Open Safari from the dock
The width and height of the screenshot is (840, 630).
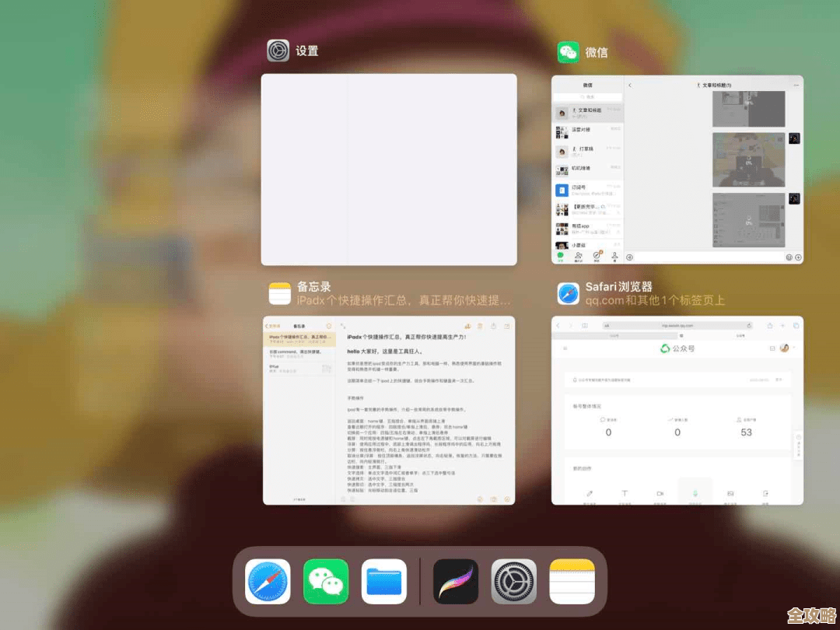[270, 581]
